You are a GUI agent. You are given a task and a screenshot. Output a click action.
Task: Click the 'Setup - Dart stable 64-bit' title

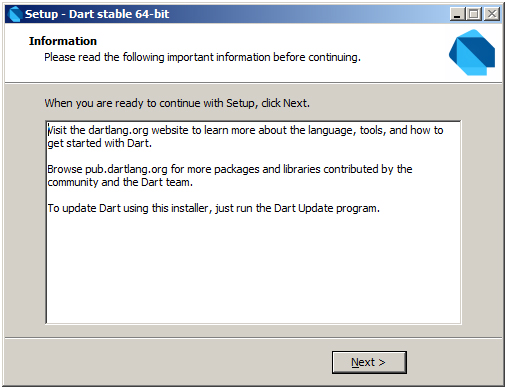tap(97, 14)
